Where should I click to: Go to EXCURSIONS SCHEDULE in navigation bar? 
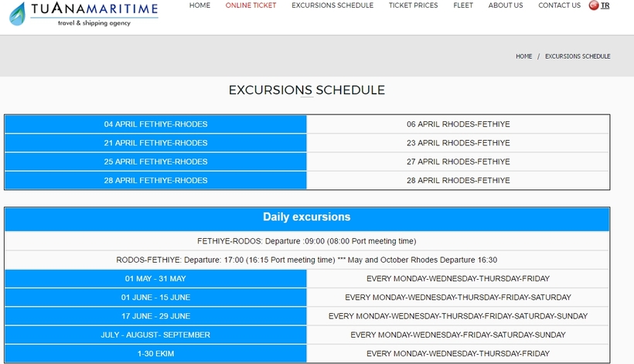tap(332, 5)
